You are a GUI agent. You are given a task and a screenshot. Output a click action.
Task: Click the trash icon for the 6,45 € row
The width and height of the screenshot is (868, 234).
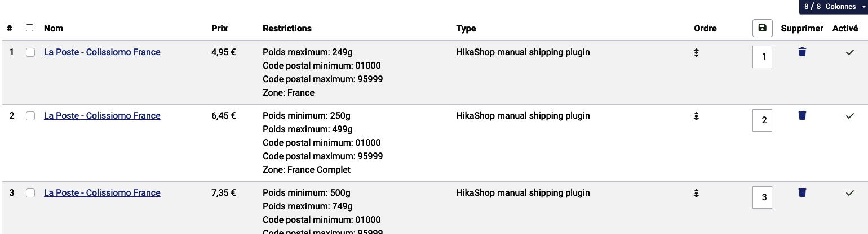click(x=802, y=115)
